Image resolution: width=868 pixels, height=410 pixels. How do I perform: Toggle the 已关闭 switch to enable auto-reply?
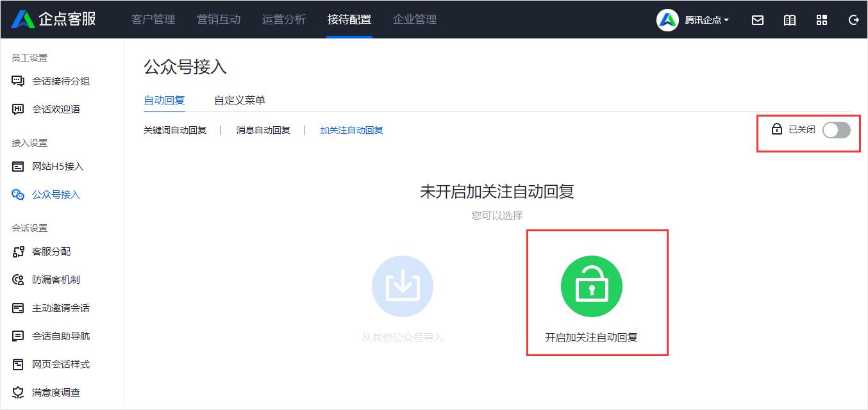click(835, 130)
